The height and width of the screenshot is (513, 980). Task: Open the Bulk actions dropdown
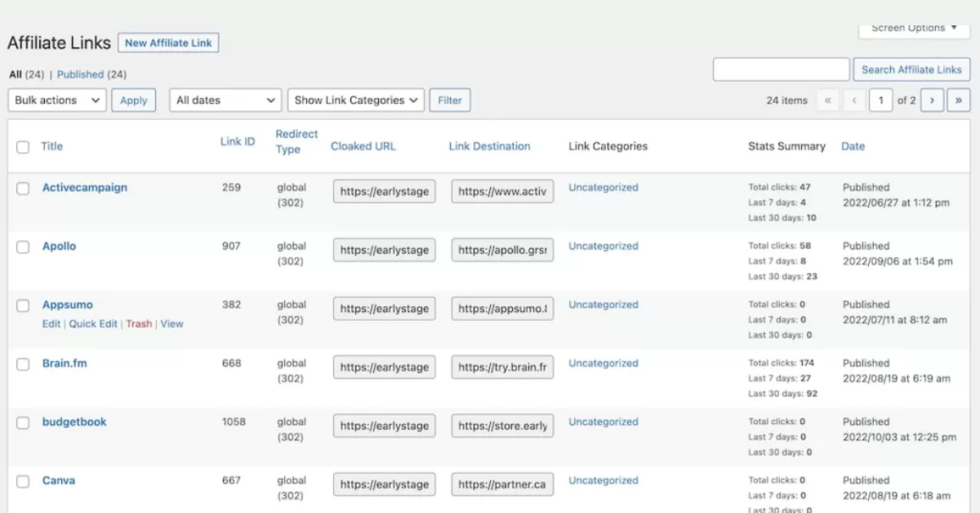click(57, 100)
